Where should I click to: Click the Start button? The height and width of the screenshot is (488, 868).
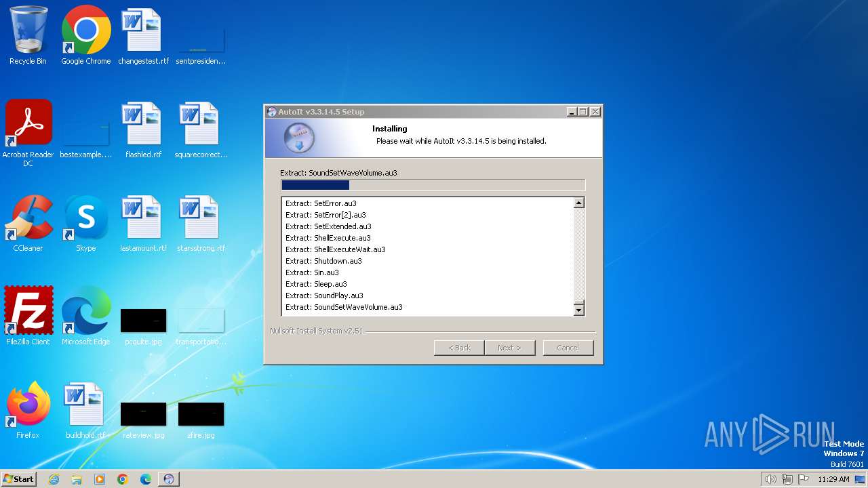pyautogui.click(x=19, y=479)
